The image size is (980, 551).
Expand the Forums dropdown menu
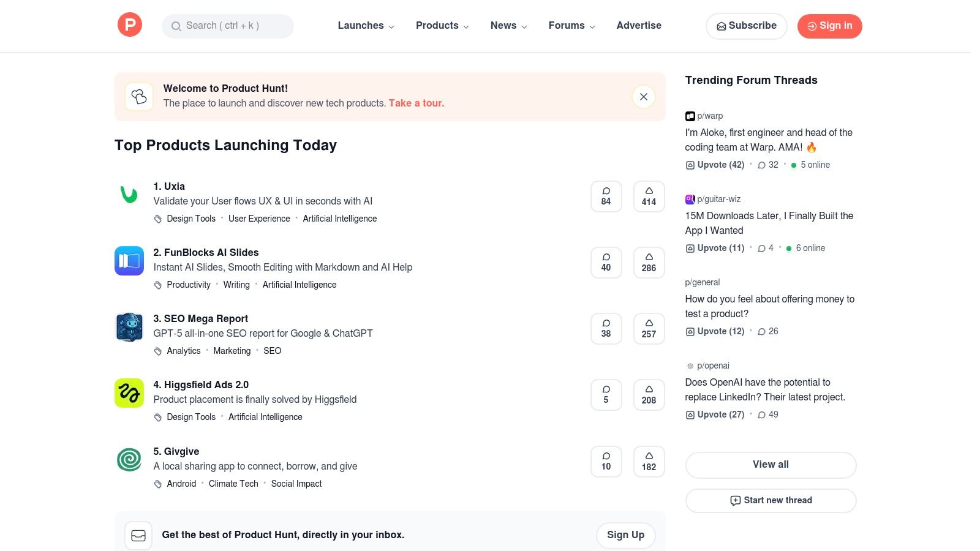pos(571,26)
